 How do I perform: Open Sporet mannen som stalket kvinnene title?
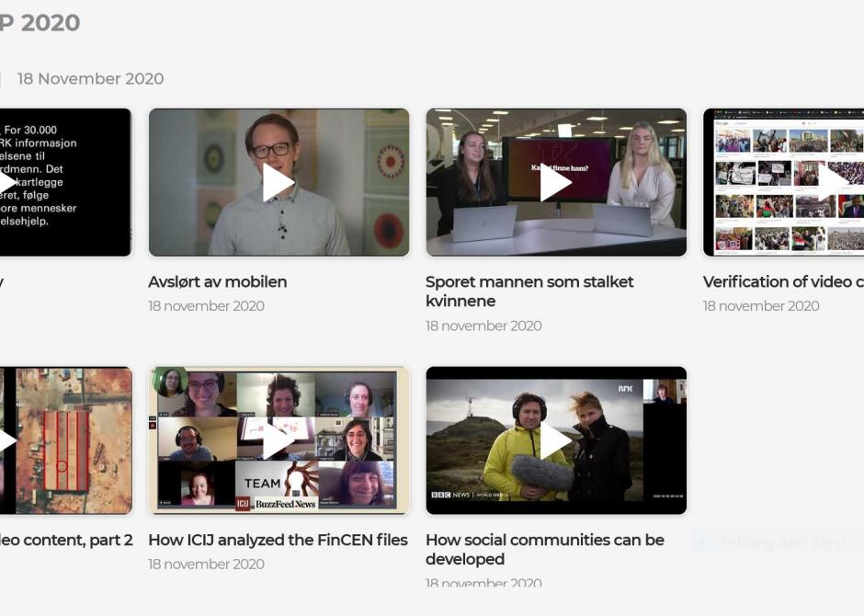(x=529, y=291)
